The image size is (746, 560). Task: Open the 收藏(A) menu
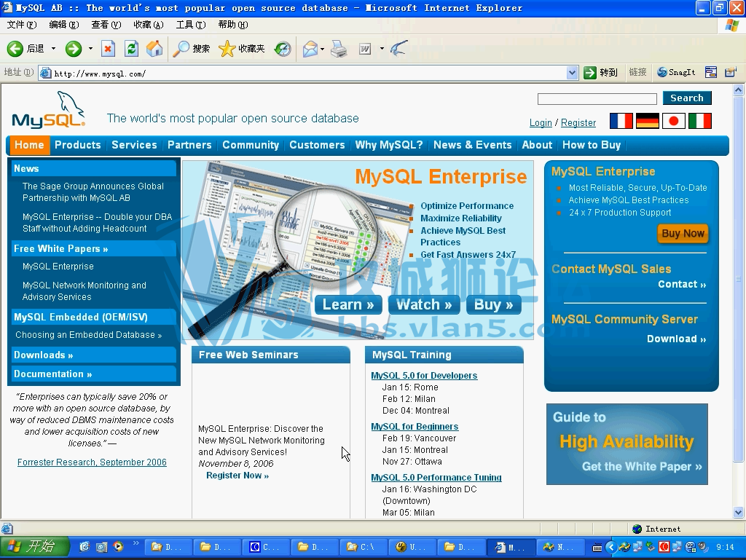pos(149,25)
